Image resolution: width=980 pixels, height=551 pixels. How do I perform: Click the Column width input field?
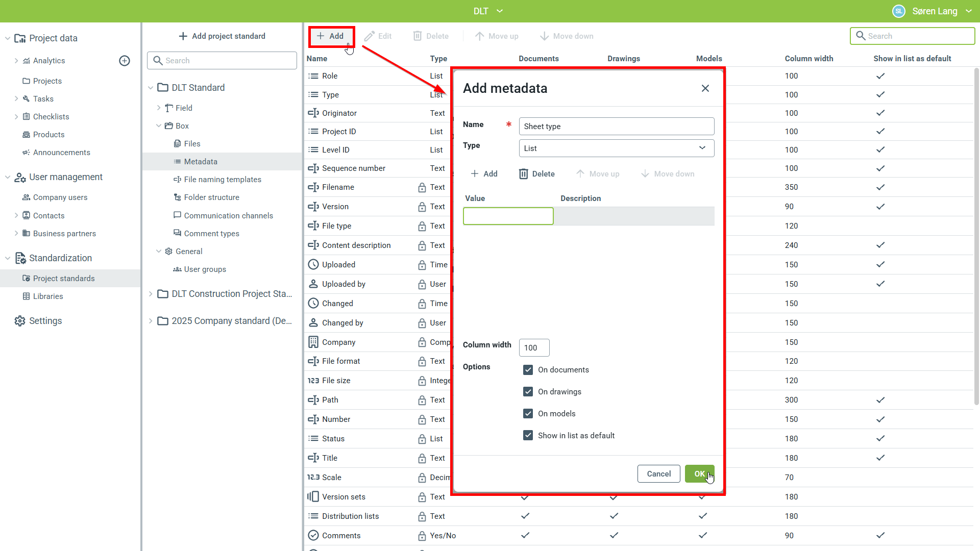point(534,348)
